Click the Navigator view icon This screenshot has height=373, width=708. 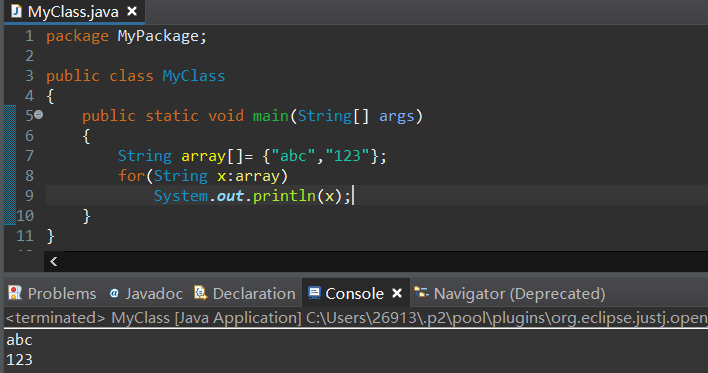(x=421, y=293)
